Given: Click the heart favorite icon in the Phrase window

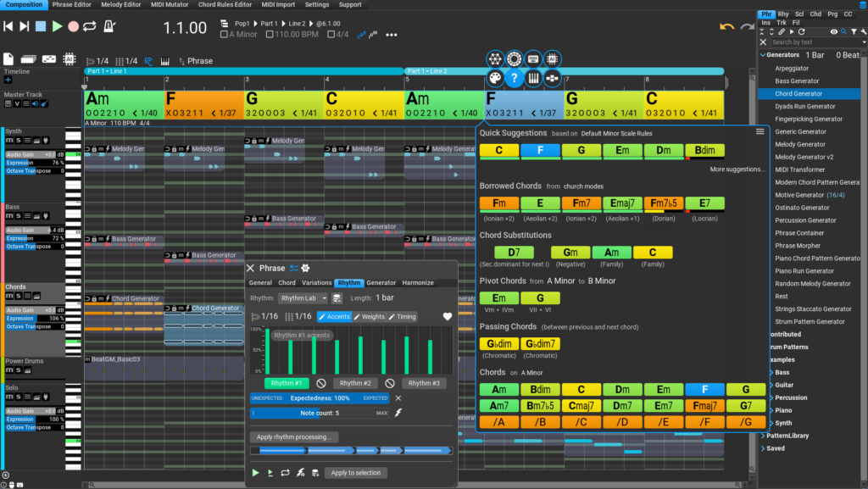Looking at the screenshot, I should (448, 316).
